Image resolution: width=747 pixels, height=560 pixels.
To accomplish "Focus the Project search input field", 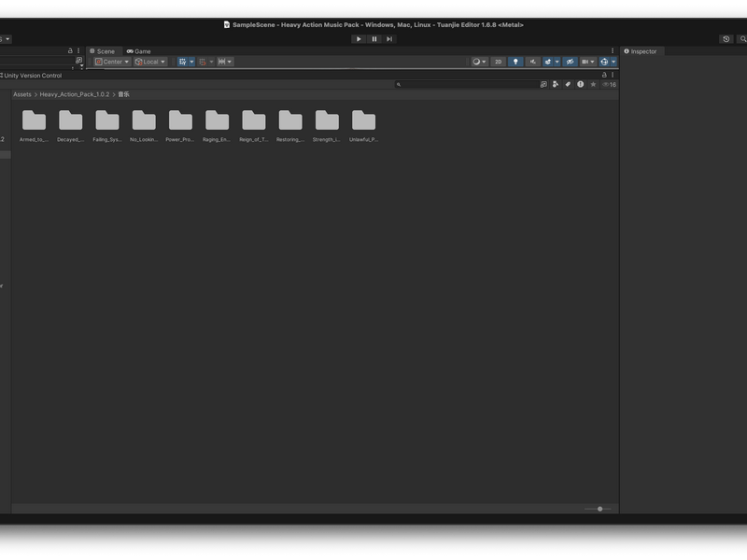I will coord(467,84).
